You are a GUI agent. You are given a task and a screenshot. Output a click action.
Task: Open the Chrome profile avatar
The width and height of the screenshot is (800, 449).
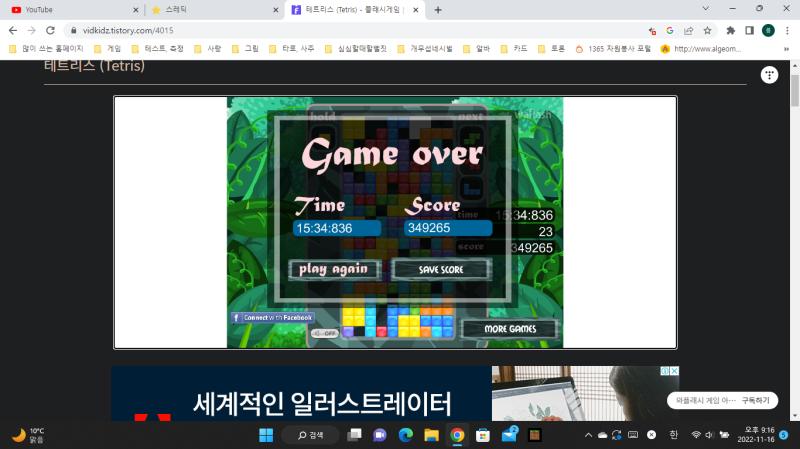click(x=768, y=31)
